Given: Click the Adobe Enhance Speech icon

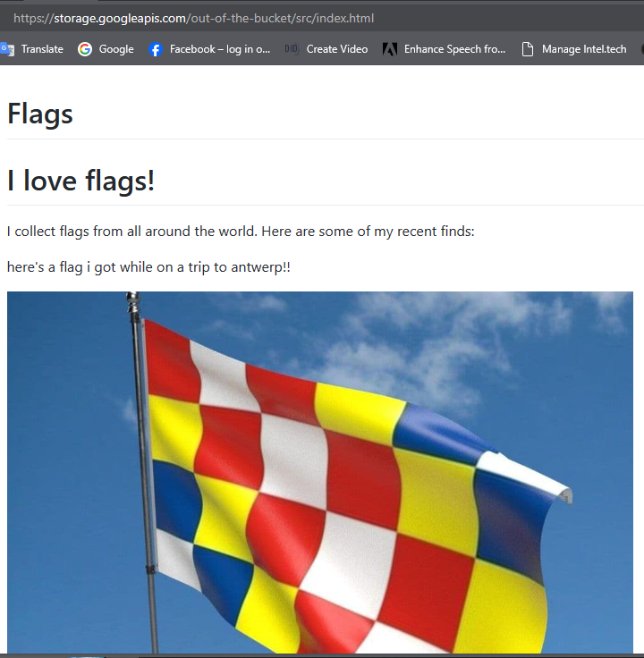Looking at the screenshot, I should 390,49.
